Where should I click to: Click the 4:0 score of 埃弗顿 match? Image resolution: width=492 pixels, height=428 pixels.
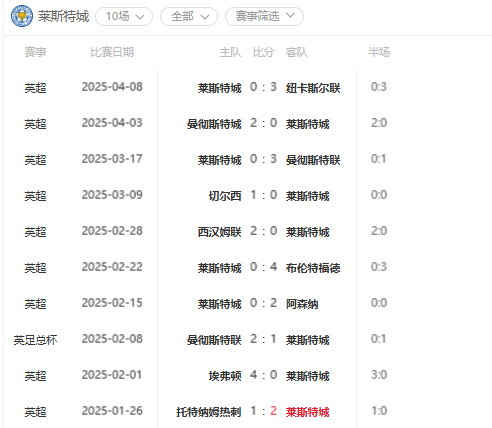[x=263, y=375]
